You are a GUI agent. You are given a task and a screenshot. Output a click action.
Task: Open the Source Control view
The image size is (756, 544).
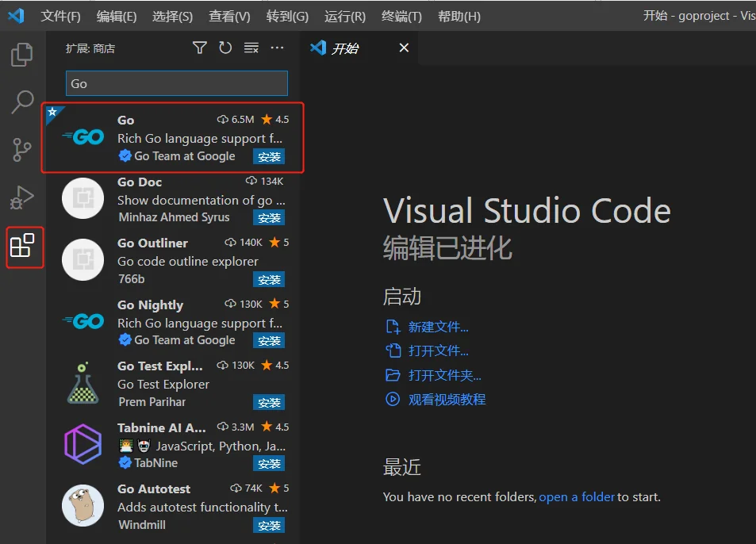21,150
